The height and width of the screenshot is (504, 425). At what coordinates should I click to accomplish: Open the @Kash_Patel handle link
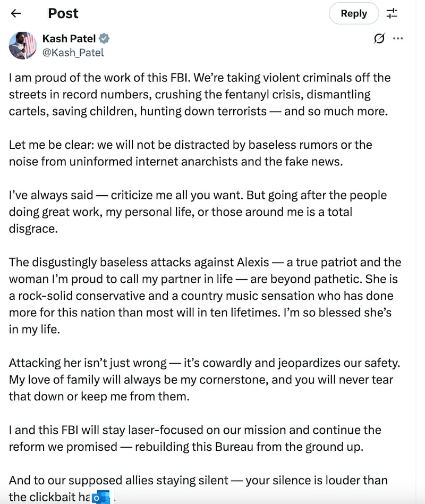coord(73,52)
